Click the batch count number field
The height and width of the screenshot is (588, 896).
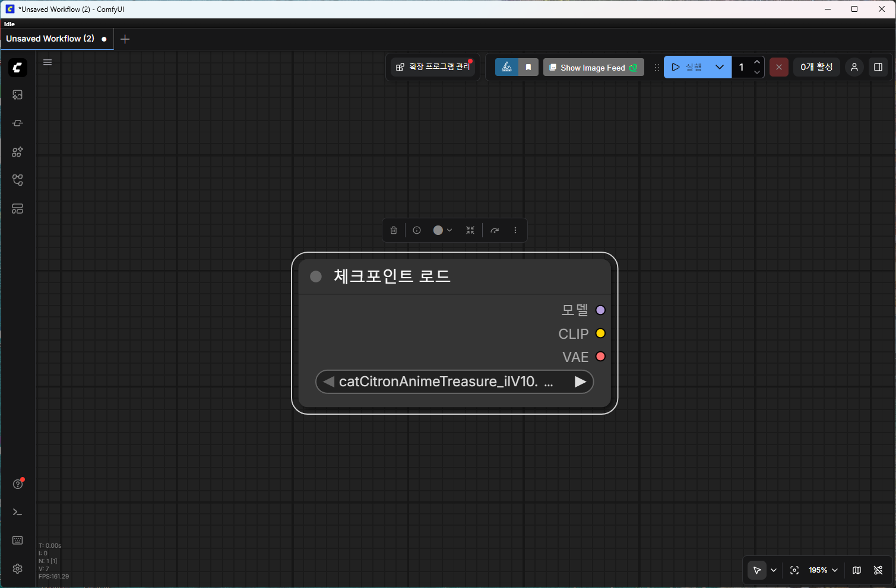pyautogui.click(x=742, y=67)
